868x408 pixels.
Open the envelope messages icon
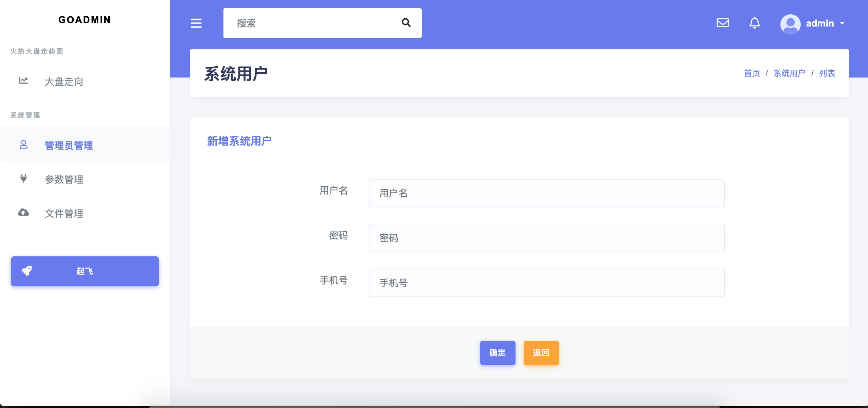pos(722,23)
